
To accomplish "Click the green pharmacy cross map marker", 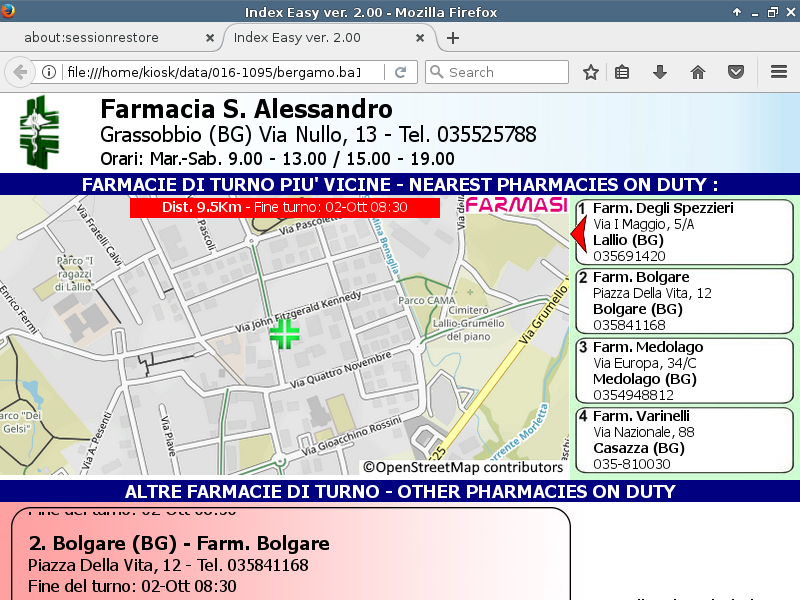I will (x=285, y=334).
